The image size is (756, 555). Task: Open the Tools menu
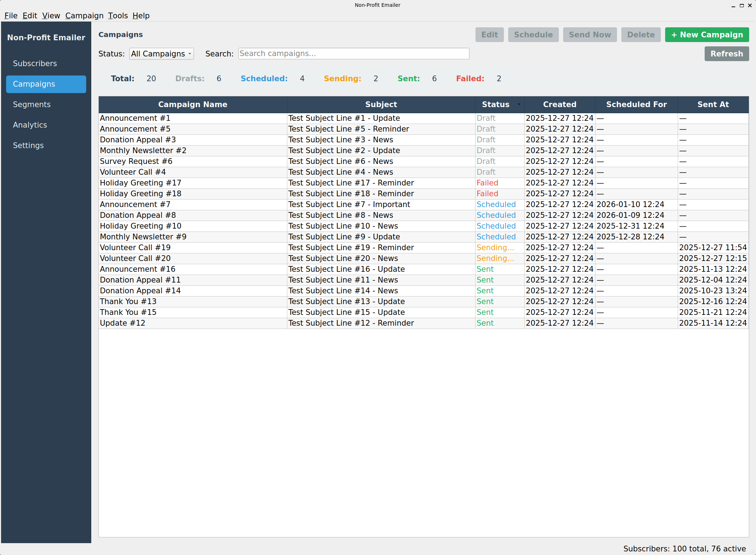pyautogui.click(x=118, y=16)
